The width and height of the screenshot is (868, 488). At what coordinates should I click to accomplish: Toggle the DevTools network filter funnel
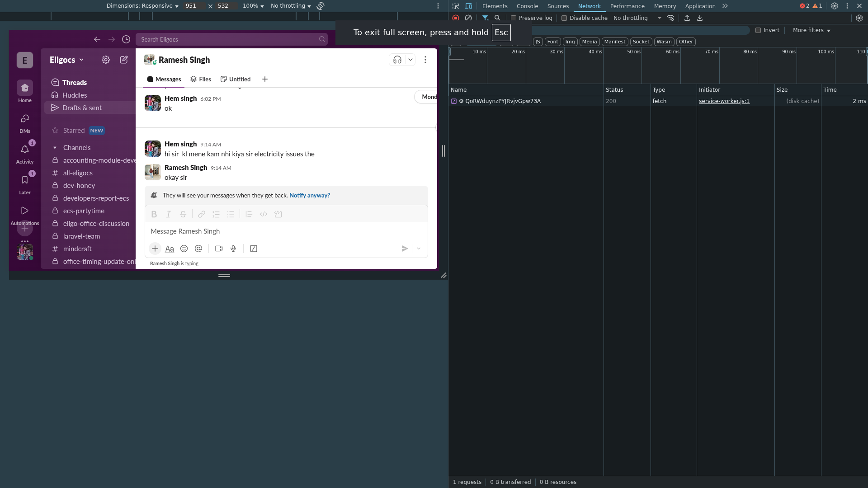click(485, 18)
